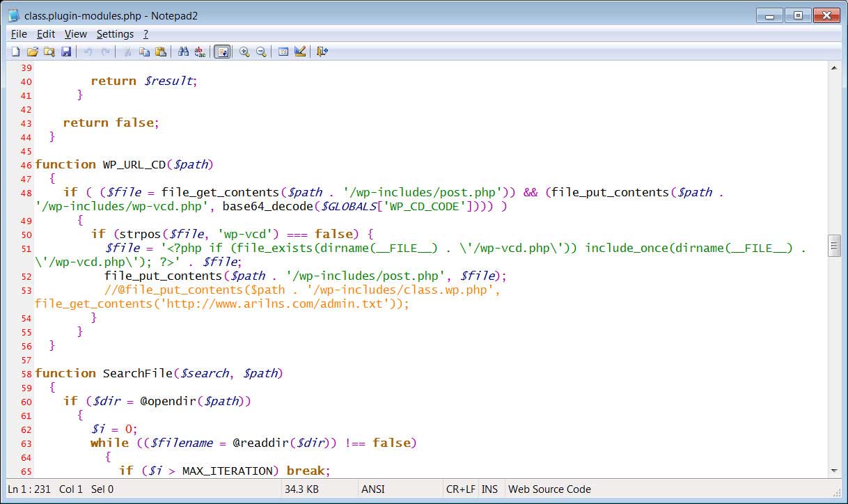Click line number 58 in margin
Screen dimensions: 848x504
point(26,375)
